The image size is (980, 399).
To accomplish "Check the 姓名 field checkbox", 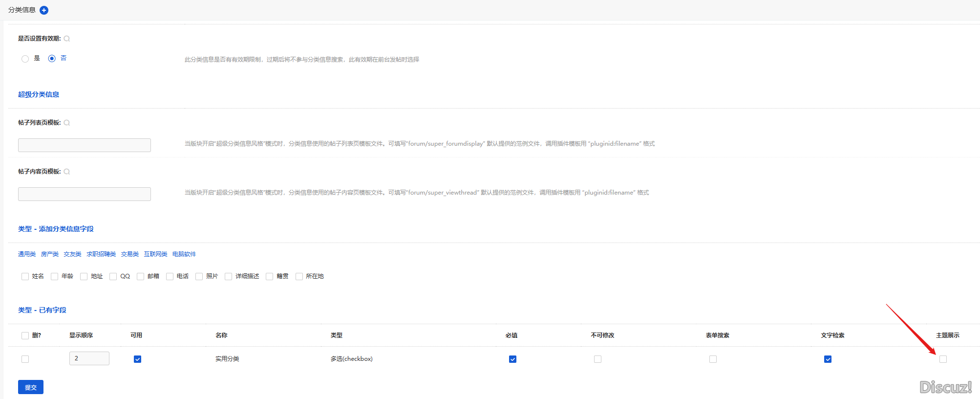I will (x=25, y=277).
